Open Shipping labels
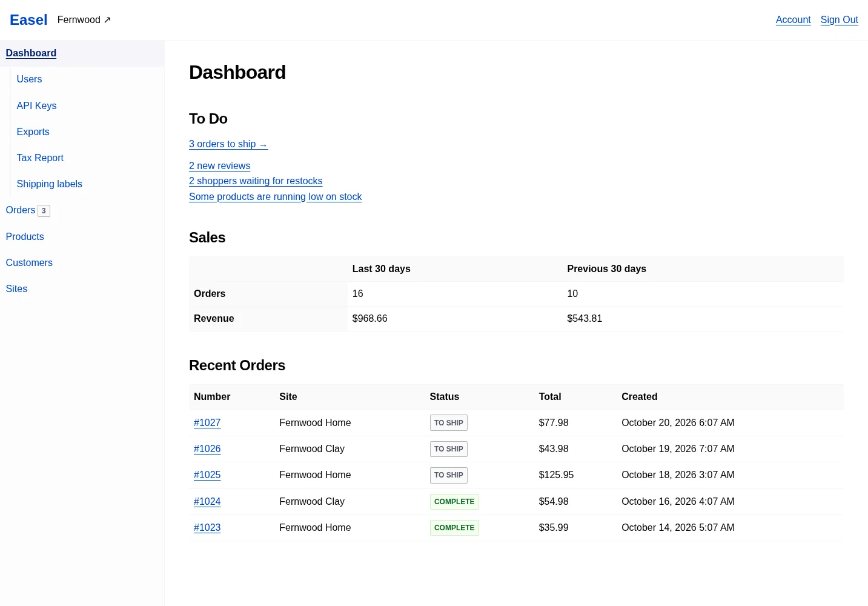The height and width of the screenshot is (606, 868). coord(50,184)
